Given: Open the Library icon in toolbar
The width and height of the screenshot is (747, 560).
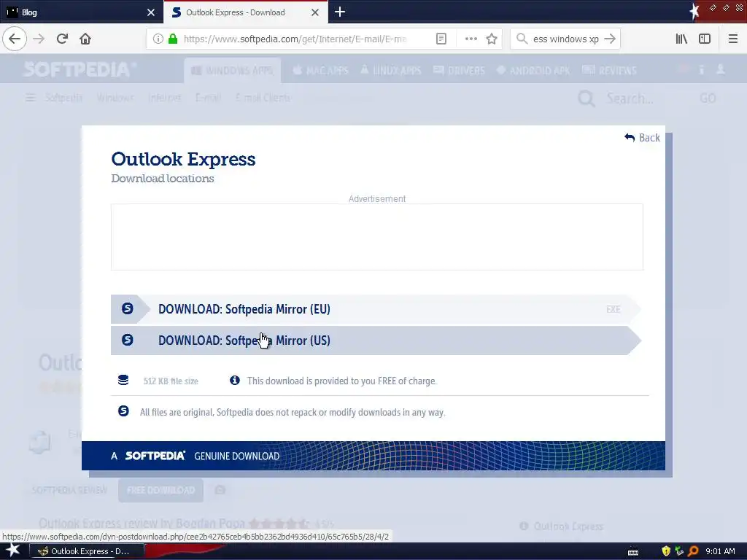Looking at the screenshot, I should 681,39.
